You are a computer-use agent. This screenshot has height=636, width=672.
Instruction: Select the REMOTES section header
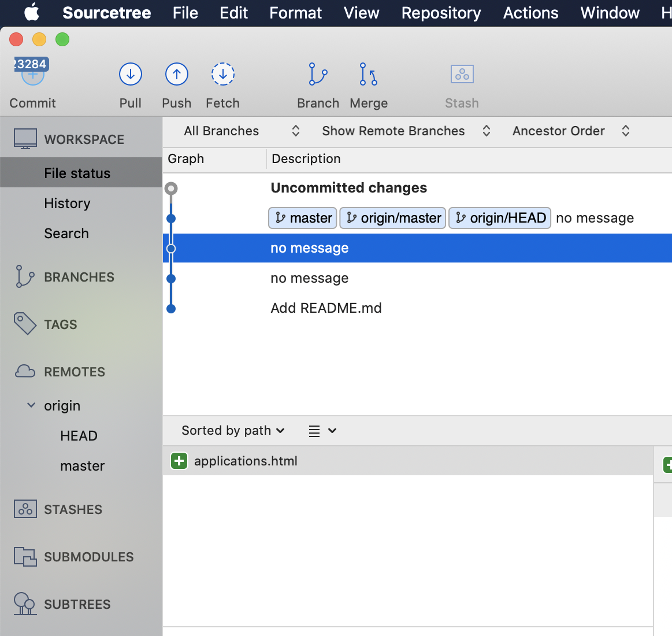[75, 372]
